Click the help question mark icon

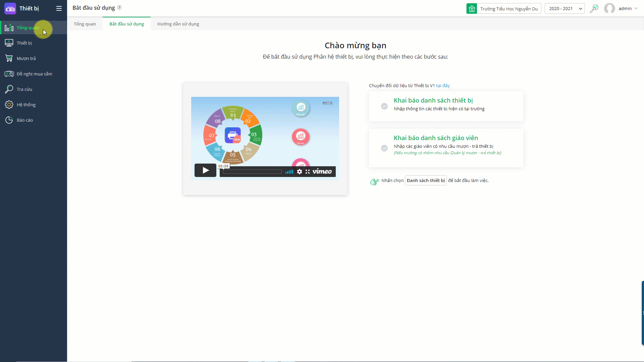pos(119,8)
